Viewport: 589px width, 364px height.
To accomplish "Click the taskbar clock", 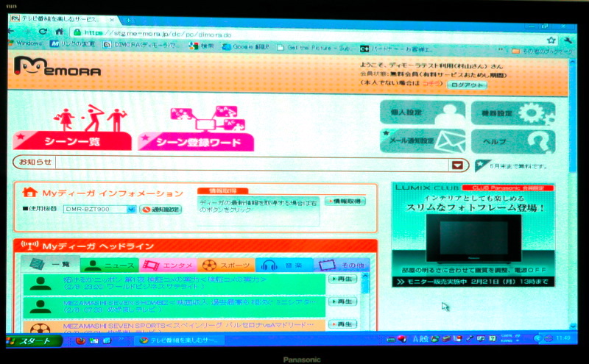I will tap(563, 338).
